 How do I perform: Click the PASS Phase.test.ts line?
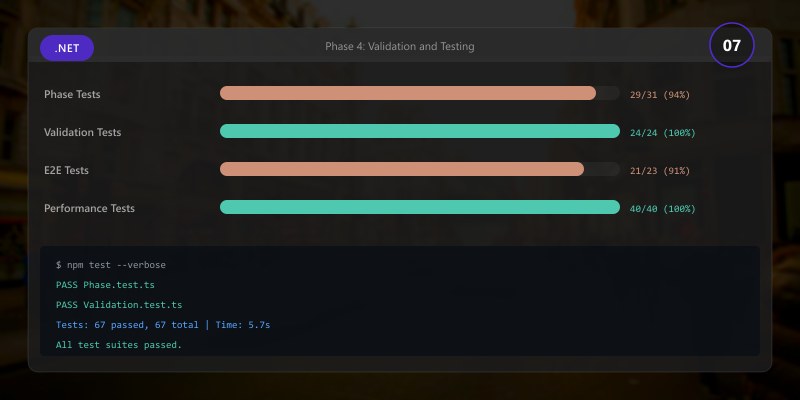pyautogui.click(x=105, y=285)
